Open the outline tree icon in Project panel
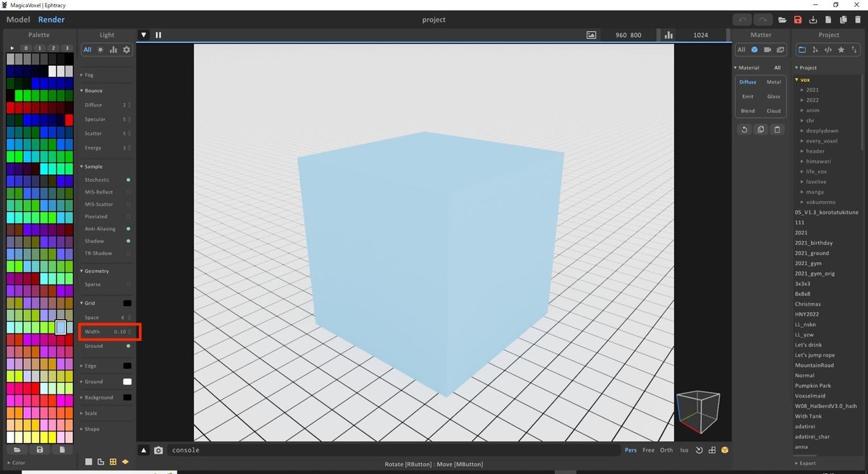Image resolution: width=868 pixels, height=474 pixels. [x=815, y=50]
